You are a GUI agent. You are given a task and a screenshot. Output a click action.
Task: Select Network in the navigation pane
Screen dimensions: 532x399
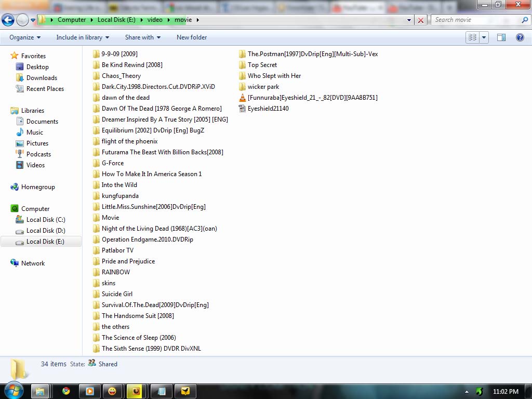(33, 263)
